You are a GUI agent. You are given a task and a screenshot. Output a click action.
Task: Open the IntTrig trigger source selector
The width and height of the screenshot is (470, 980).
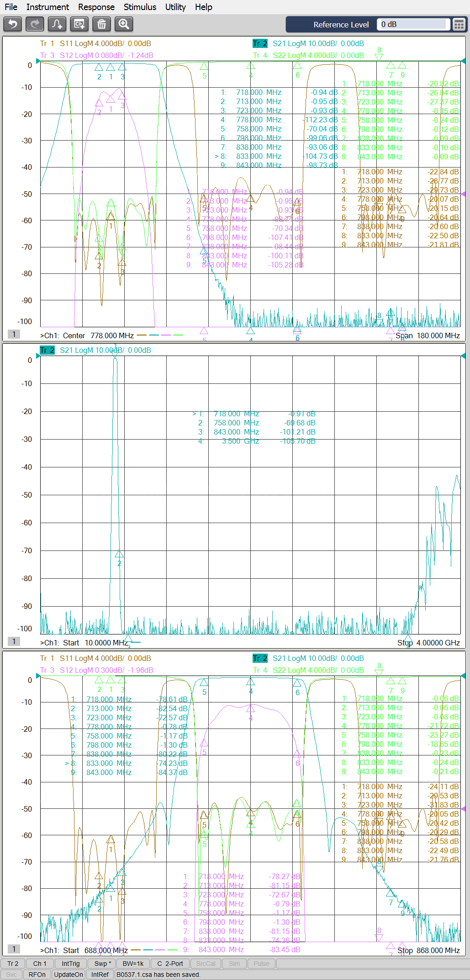click(x=70, y=964)
